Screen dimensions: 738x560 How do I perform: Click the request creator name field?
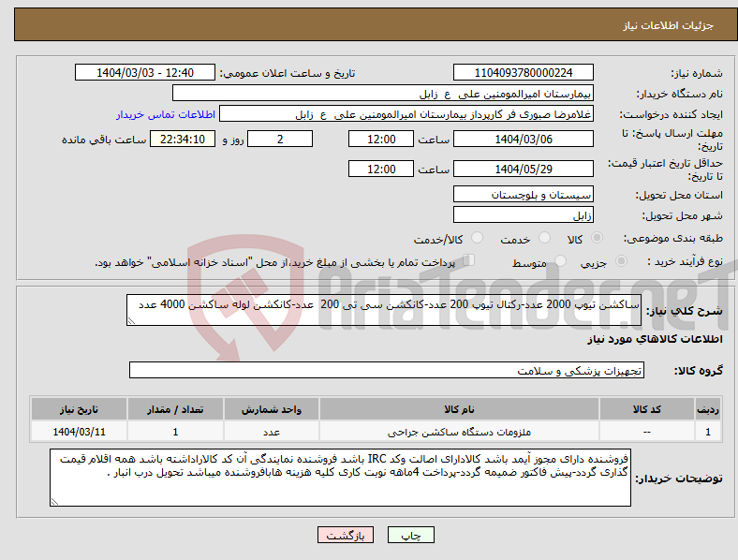click(x=406, y=114)
